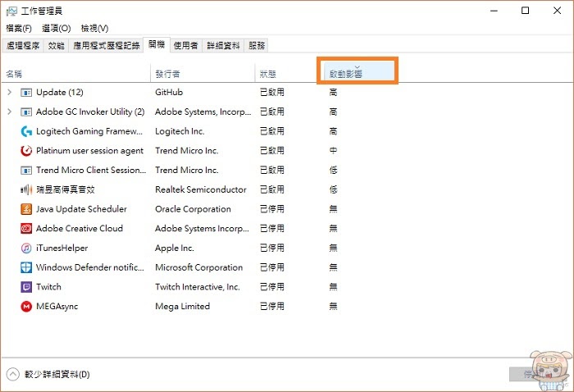
Task: Click the Realtek Semiconductor publisher cell
Action: click(x=201, y=189)
